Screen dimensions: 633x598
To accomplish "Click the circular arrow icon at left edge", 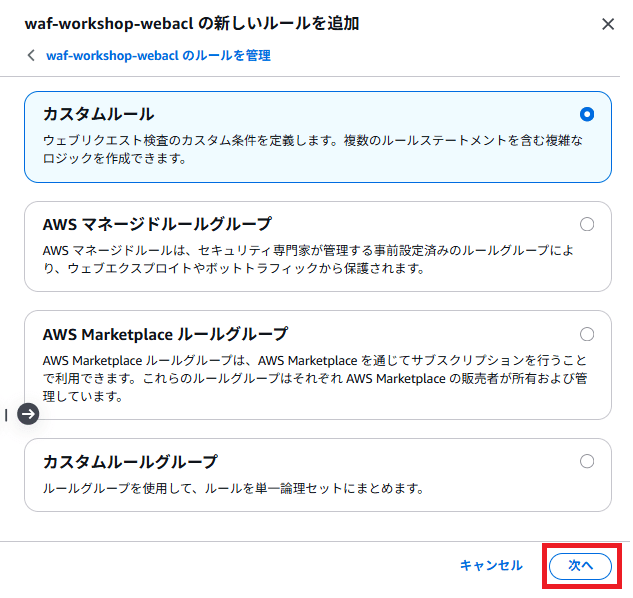I will click(x=28, y=414).
